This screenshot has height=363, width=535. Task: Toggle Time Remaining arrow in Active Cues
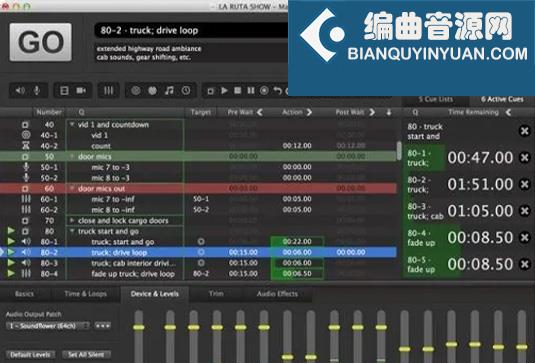coord(508,112)
